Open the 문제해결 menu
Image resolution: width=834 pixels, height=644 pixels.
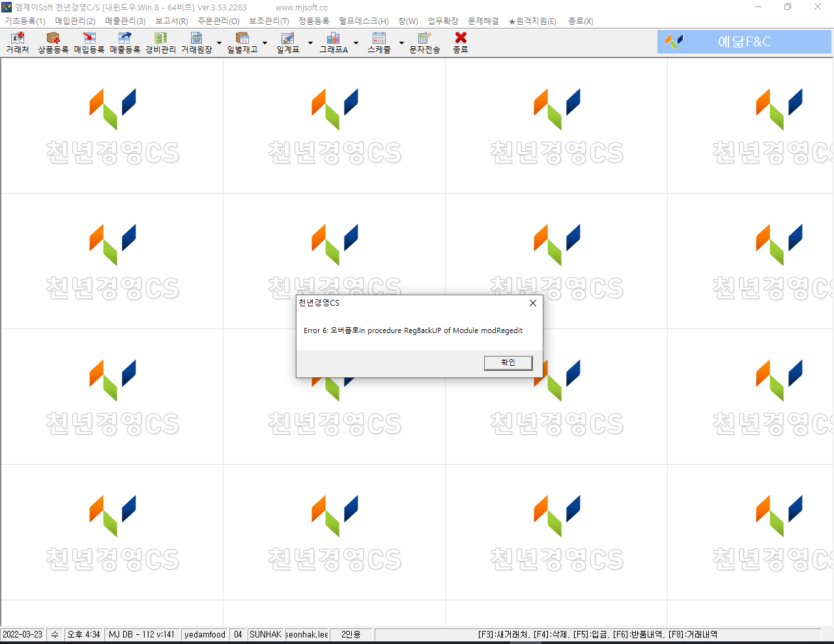(x=483, y=21)
